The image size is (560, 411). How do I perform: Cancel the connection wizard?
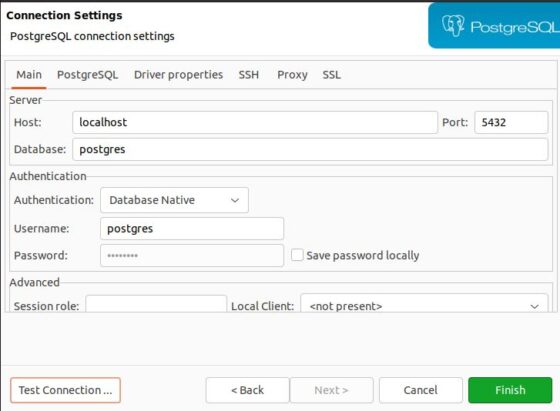coord(420,390)
